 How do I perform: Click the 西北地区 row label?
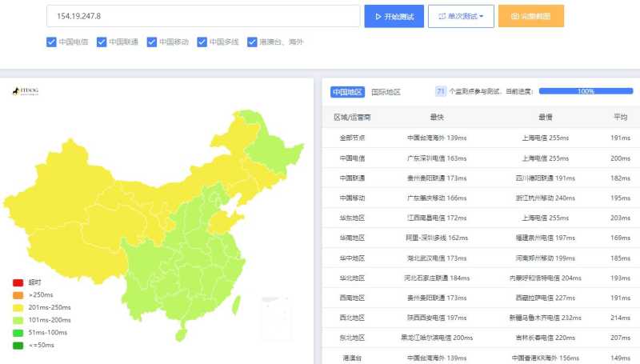(x=352, y=318)
